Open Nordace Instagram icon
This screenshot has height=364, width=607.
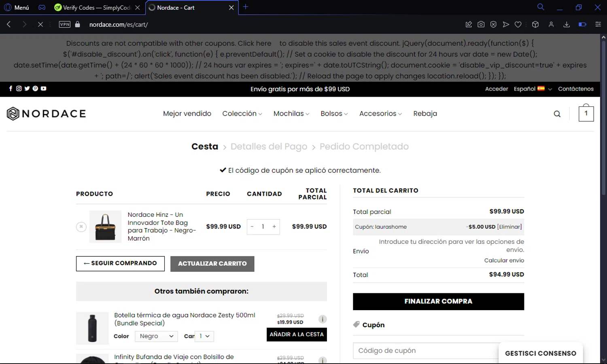coord(19,89)
